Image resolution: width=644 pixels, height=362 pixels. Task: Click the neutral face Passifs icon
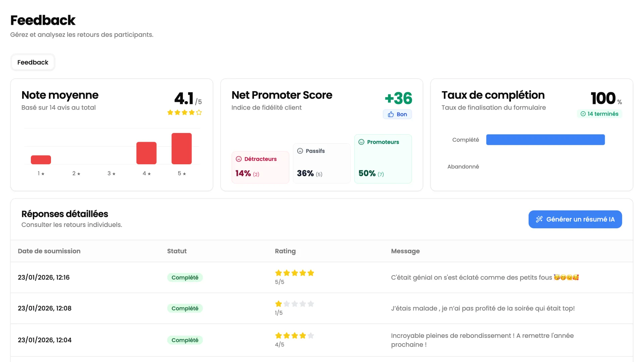click(300, 151)
